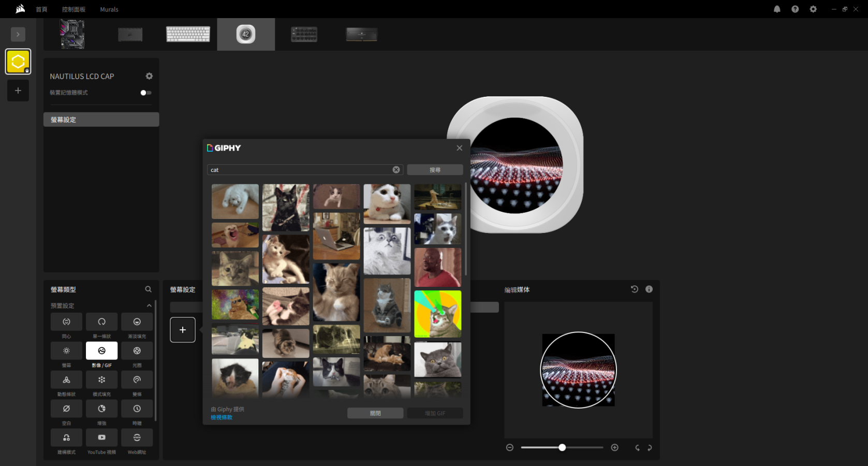The height and width of the screenshot is (466, 868).
Task: Select the Web網址 screen type
Action: (x=137, y=438)
